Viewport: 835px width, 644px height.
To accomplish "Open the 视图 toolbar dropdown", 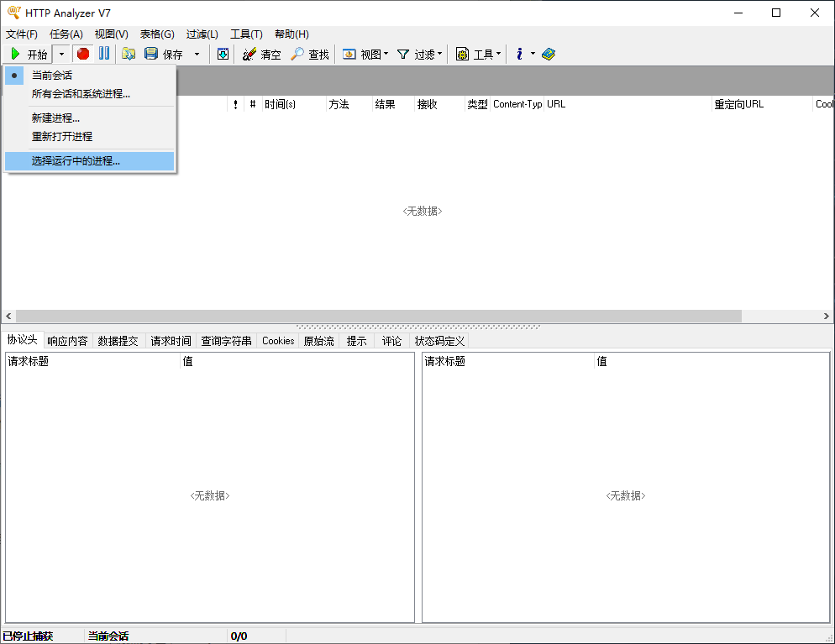I will pos(365,54).
